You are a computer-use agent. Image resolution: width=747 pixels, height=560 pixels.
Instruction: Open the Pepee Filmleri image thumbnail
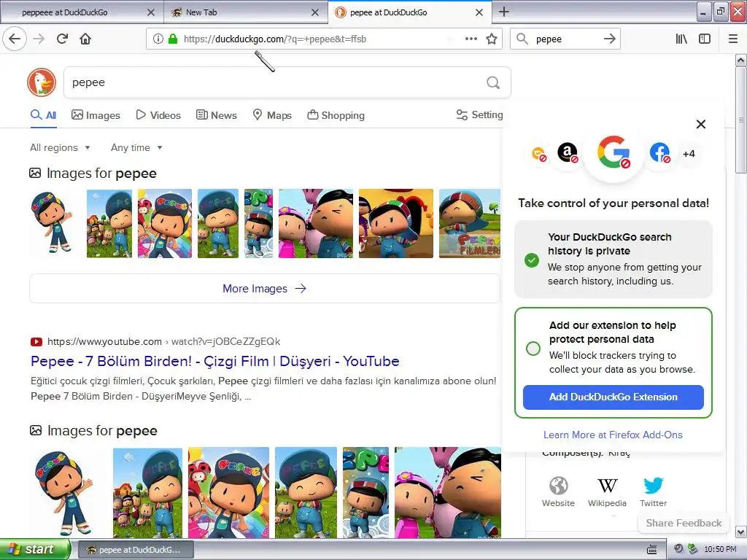[x=469, y=223]
